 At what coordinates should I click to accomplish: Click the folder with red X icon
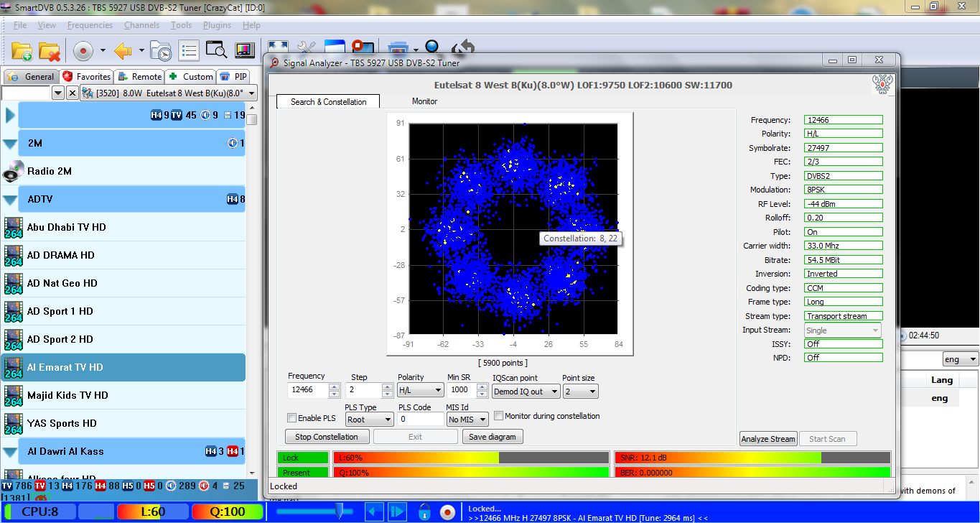(50, 51)
